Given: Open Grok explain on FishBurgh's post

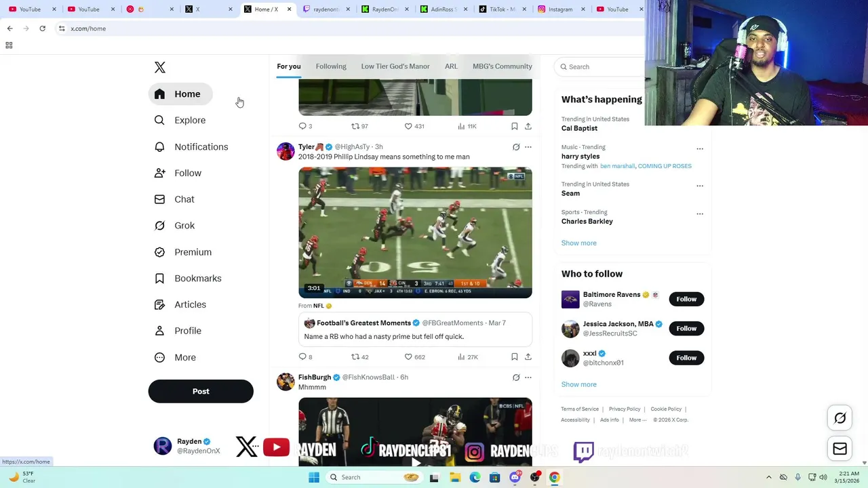Looking at the screenshot, I should [x=516, y=378].
